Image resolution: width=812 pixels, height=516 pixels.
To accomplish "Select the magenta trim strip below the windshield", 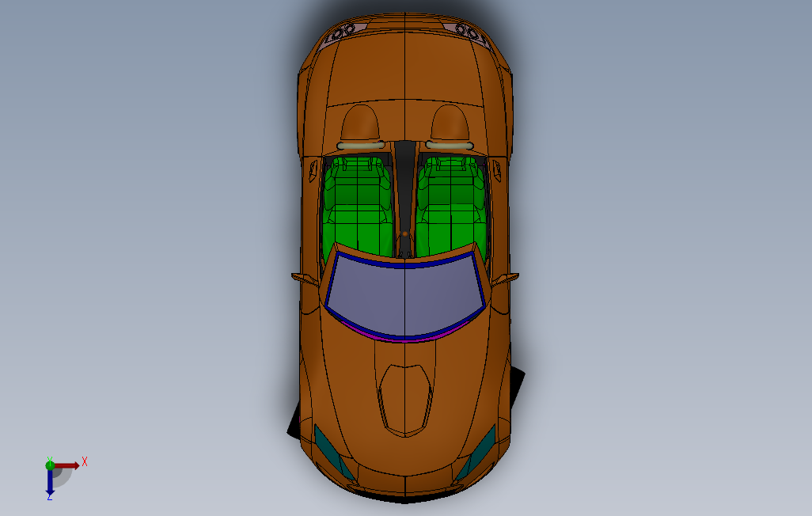I will click(405, 340).
